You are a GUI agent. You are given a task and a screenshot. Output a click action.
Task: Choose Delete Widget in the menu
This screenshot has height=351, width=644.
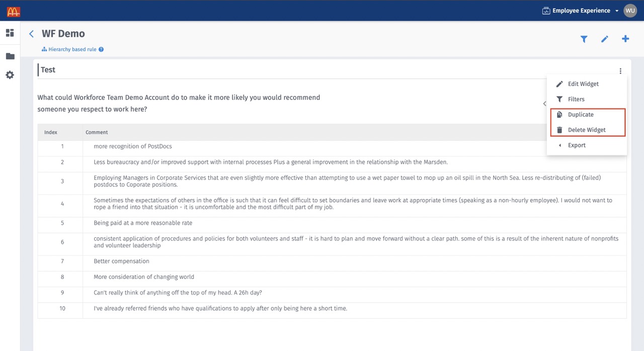587,130
